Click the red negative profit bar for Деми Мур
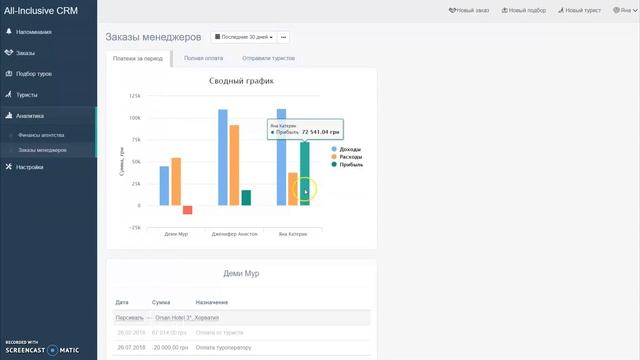This screenshot has height=360, width=640. point(187,209)
